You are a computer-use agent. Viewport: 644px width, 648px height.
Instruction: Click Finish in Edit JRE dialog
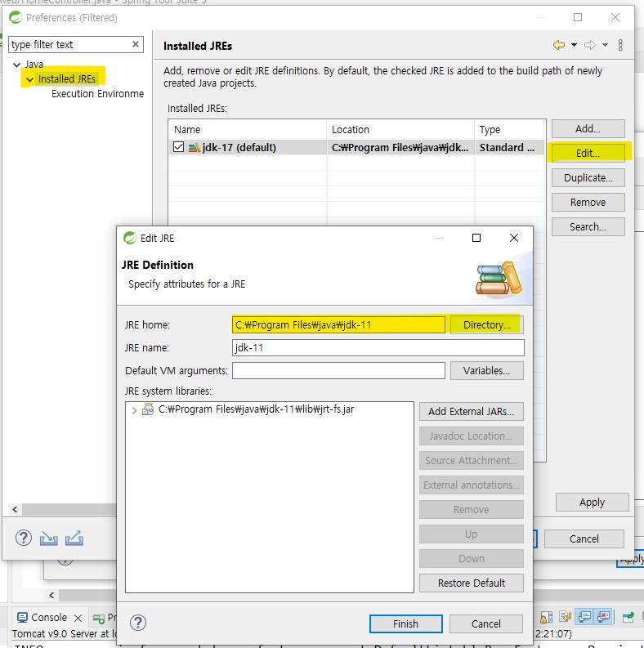pos(406,623)
